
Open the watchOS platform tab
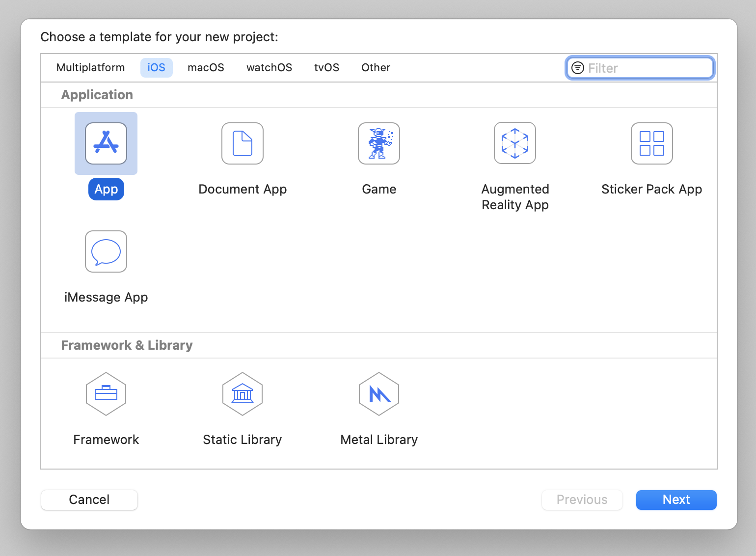pos(269,68)
